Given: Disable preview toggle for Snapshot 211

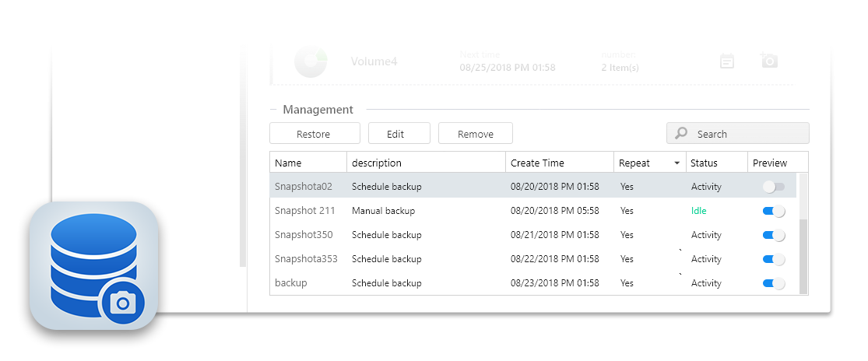Looking at the screenshot, I should click(x=774, y=211).
